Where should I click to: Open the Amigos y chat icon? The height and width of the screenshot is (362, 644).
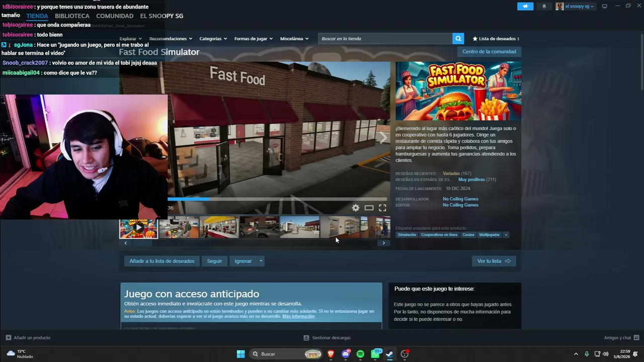pyautogui.click(x=636, y=338)
